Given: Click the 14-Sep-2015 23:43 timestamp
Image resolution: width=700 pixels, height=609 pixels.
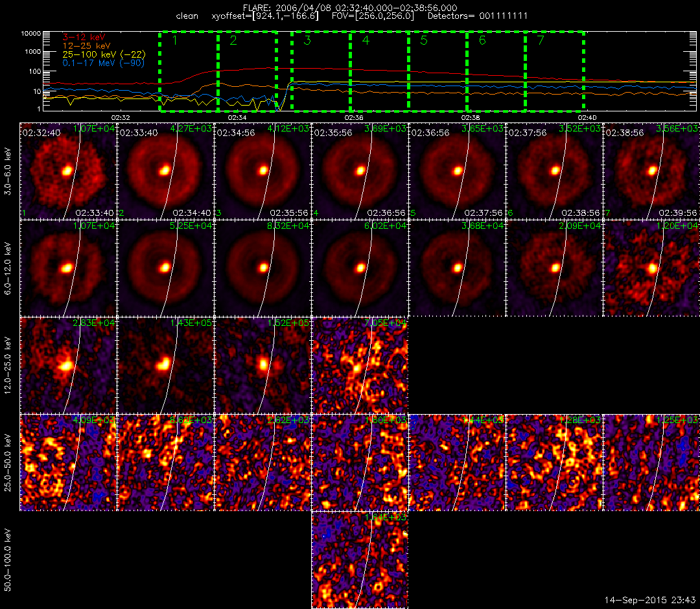Looking at the screenshot, I should 649,600.
